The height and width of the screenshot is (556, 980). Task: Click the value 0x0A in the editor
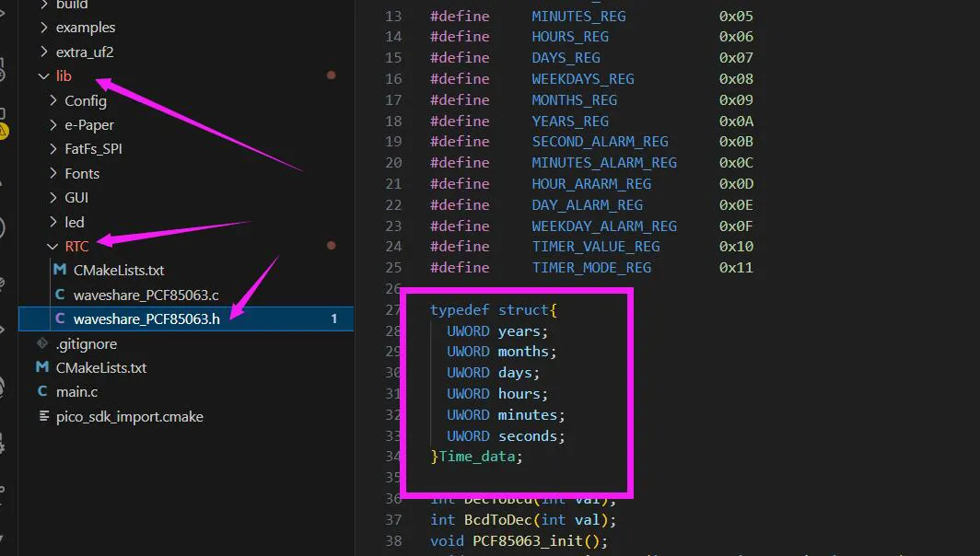pyautogui.click(x=736, y=122)
